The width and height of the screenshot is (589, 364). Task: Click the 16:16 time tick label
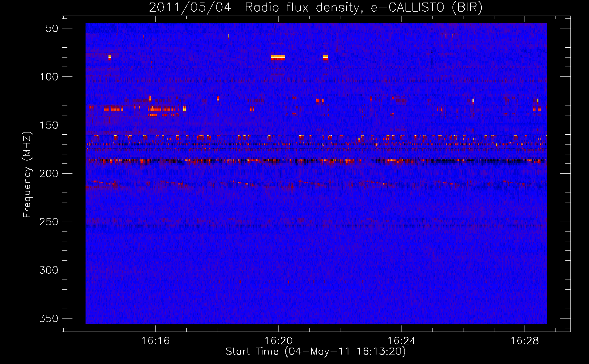pos(156,341)
